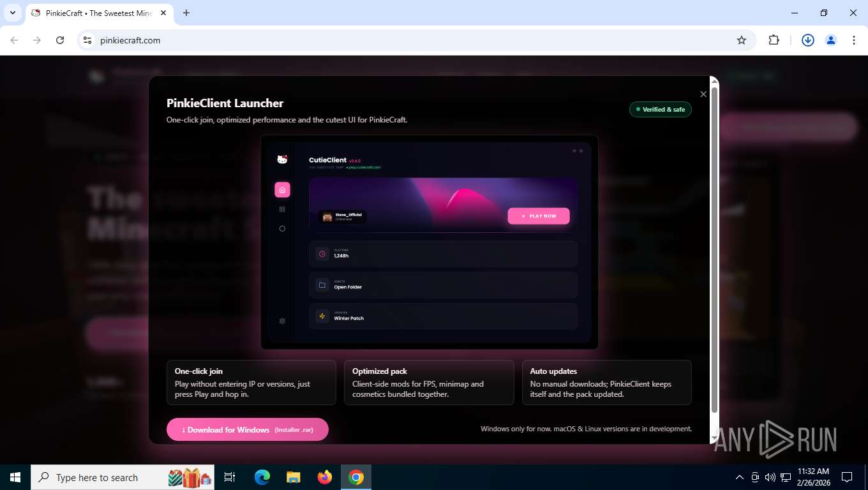Click the Auto updates feature card
868x490 pixels.
(x=607, y=382)
